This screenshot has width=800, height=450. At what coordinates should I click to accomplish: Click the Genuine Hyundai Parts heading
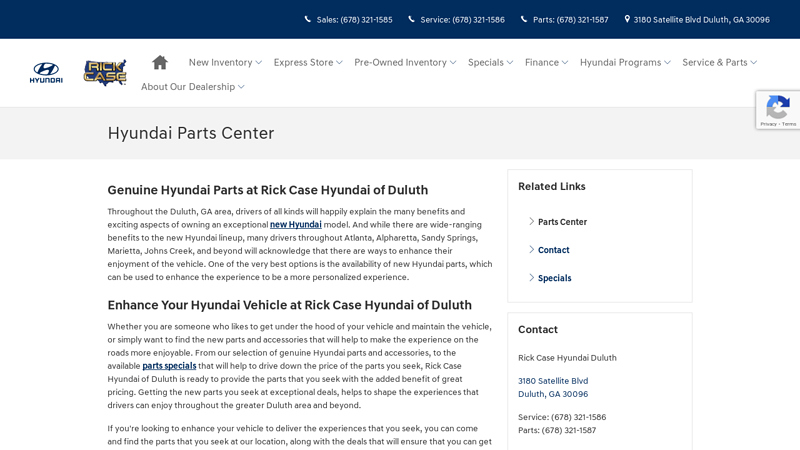pyautogui.click(x=268, y=190)
